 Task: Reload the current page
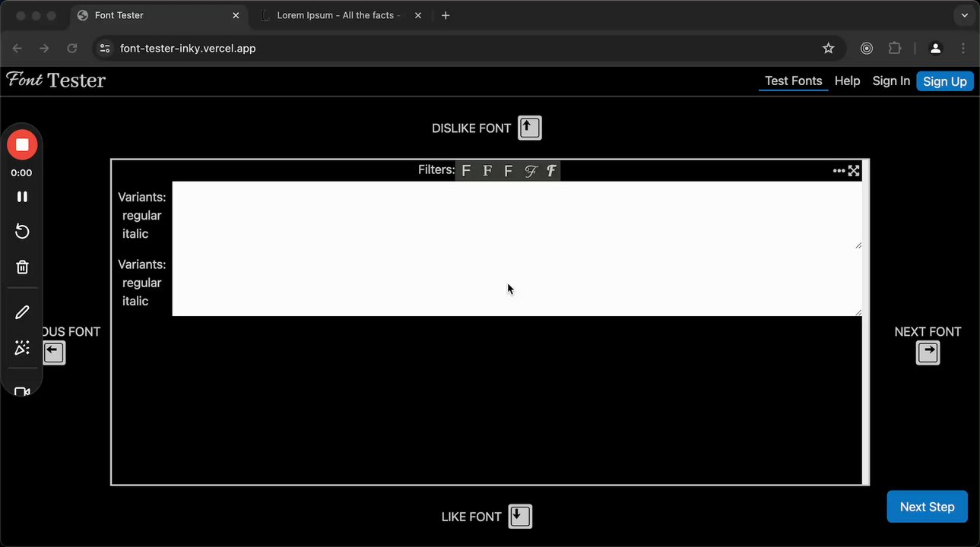72,48
